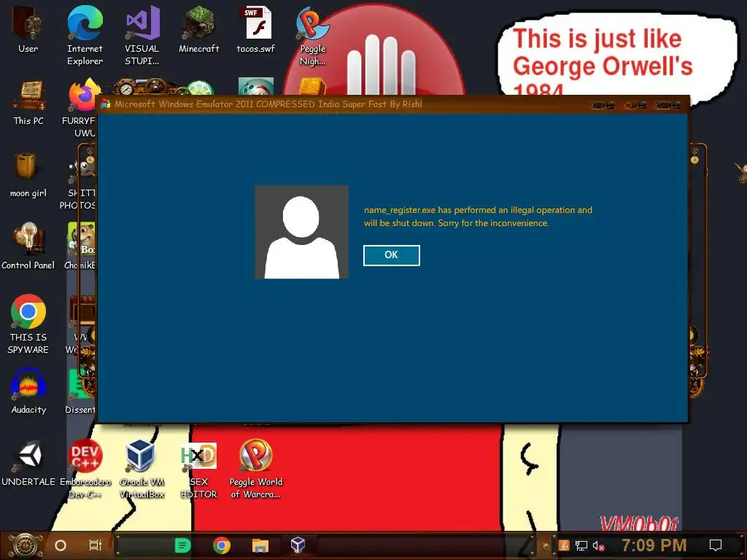Close the Microsoft Windows Emulator window
The image size is (747, 560).
[x=668, y=105]
